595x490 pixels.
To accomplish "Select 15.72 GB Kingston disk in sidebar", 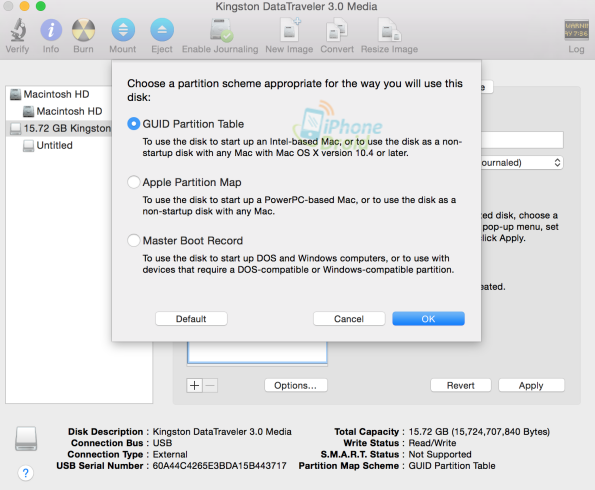I will [x=59, y=128].
